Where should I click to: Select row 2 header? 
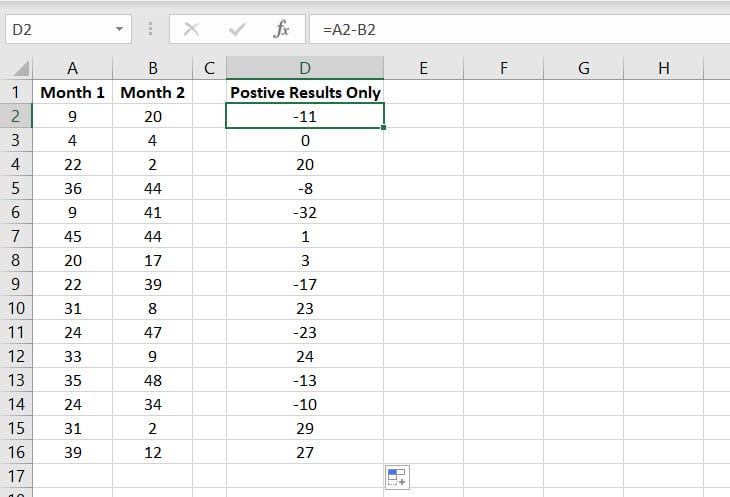[16, 116]
